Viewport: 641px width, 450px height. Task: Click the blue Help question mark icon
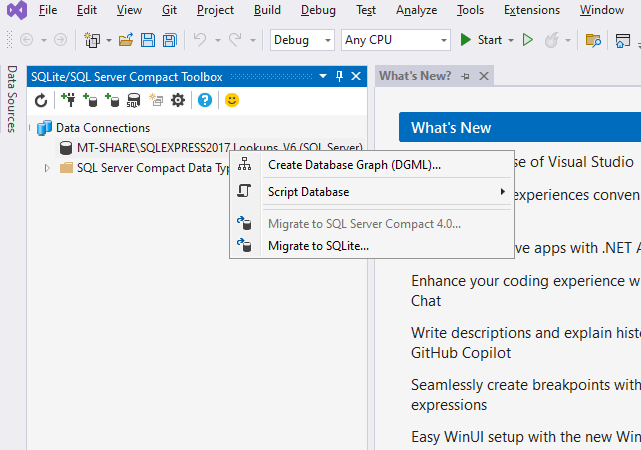coord(205,100)
